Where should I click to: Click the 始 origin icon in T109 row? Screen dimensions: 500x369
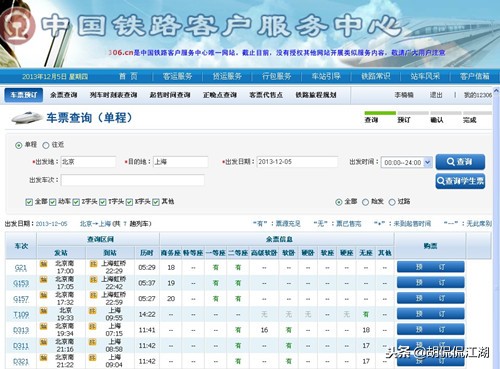click(x=44, y=311)
